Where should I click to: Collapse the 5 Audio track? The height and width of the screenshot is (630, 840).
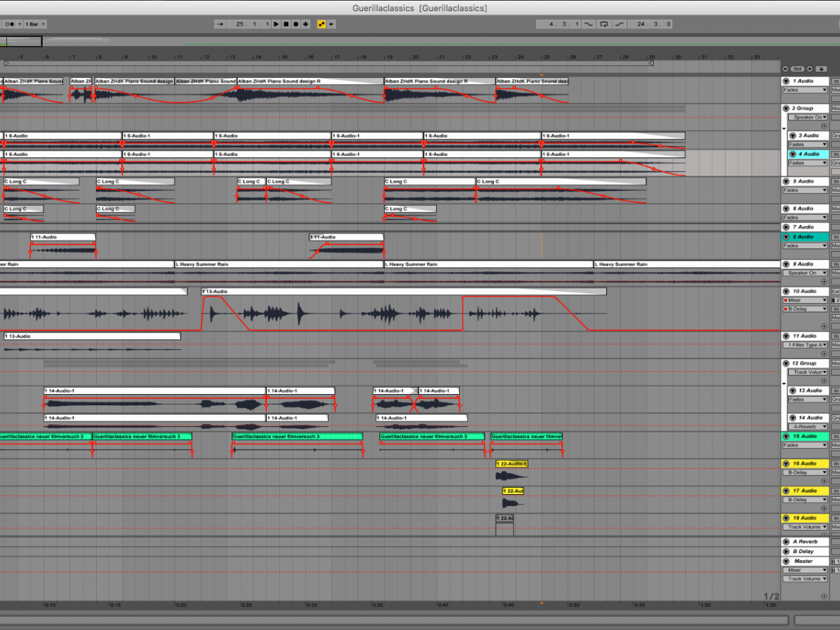tap(786, 181)
